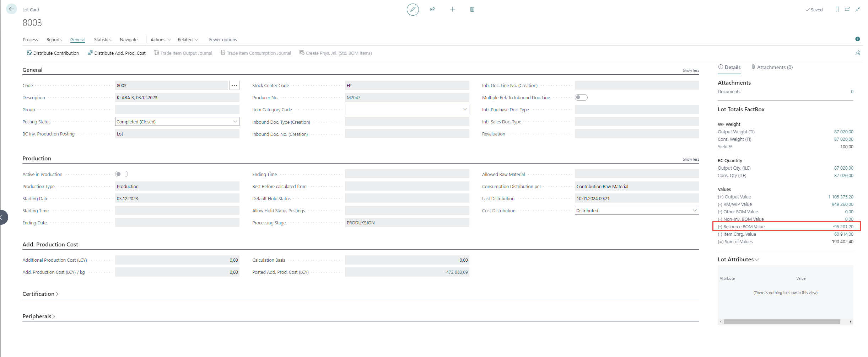This screenshot has height=357, width=868.
Task: Open the Statistics menu tab
Action: (102, 40)
